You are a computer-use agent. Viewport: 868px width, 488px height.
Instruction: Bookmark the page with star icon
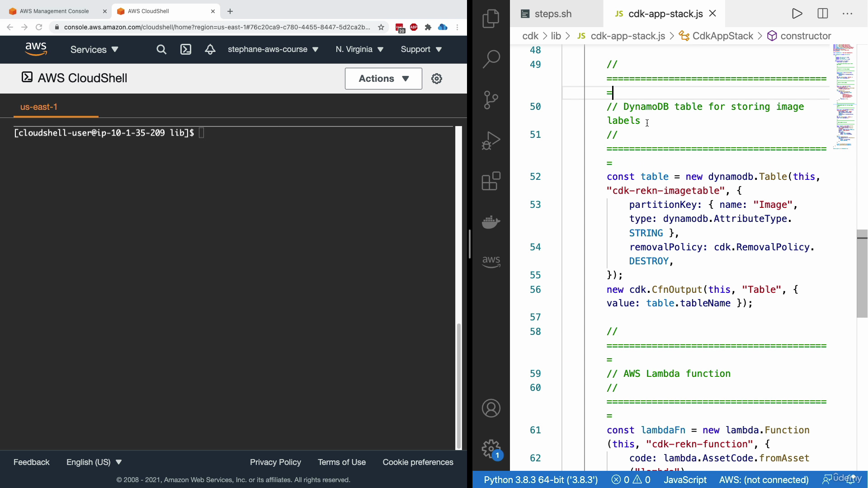pos(381,27)
